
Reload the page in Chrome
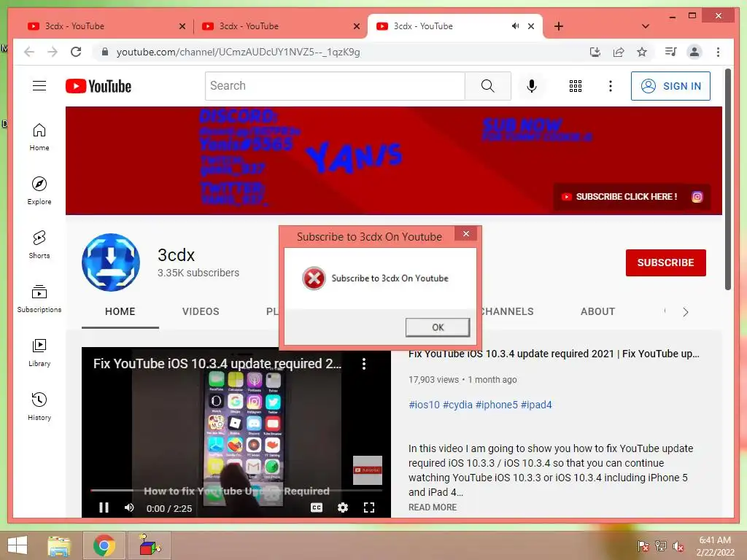76,52
